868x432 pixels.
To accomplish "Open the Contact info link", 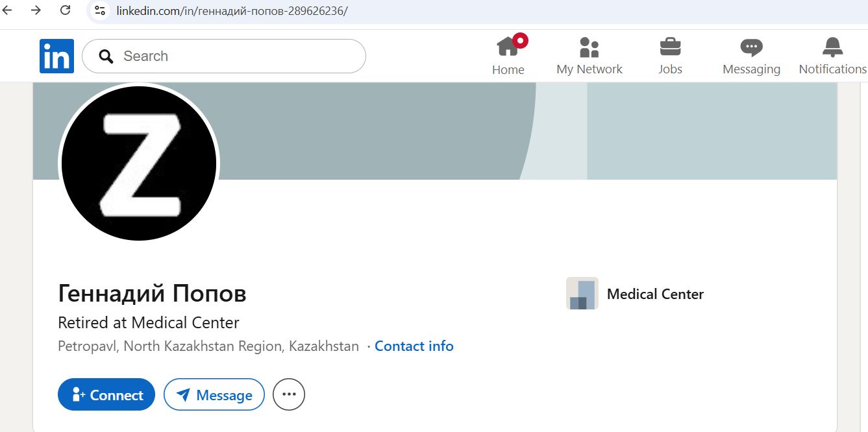I will (x=414, y=346).
